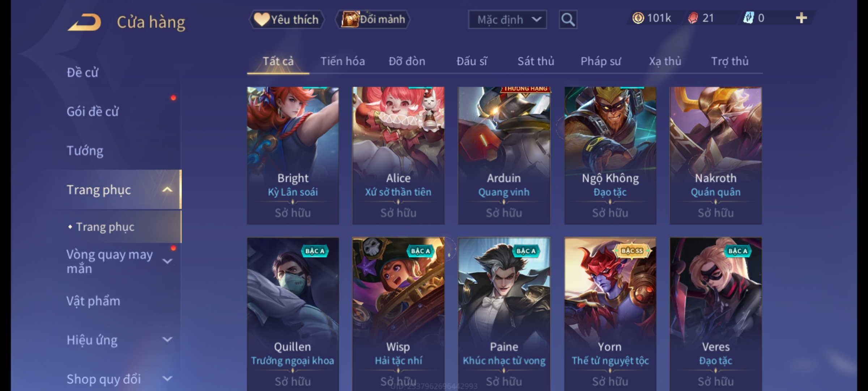Tap the blue voucher currency icon
Image resolution: width=868 pixels, height=391 pixels.
(x=748, y=18)
